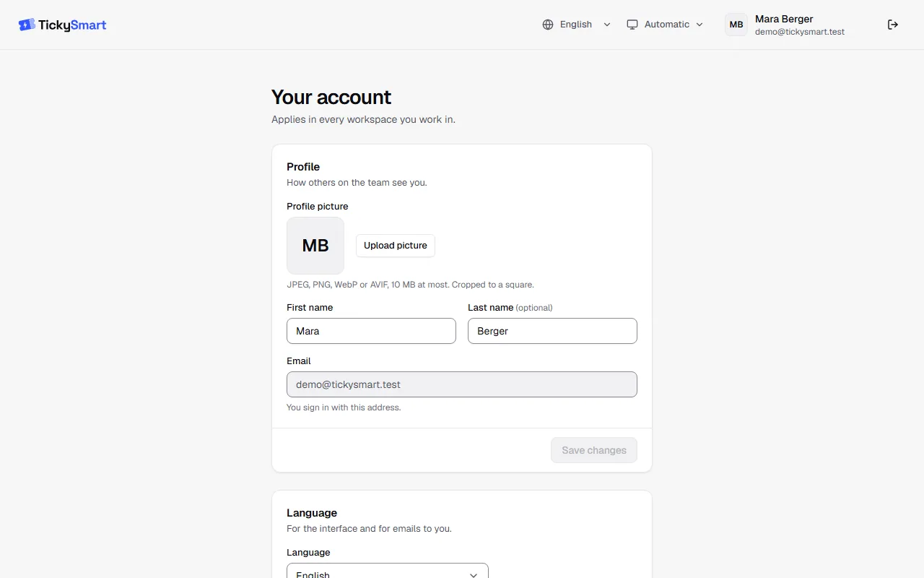
Task: Click the large MB profile picture placeholder
Action: (315, 246)
